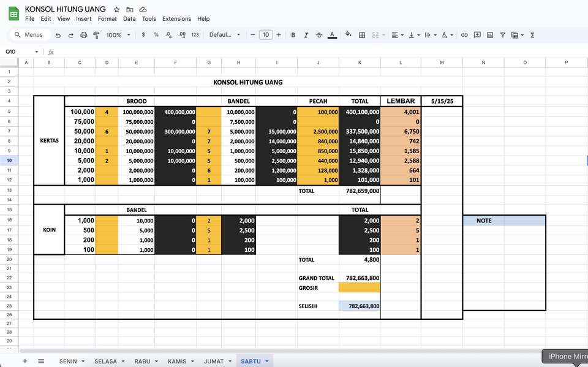Open the text color dropdown

coord(332,35)
